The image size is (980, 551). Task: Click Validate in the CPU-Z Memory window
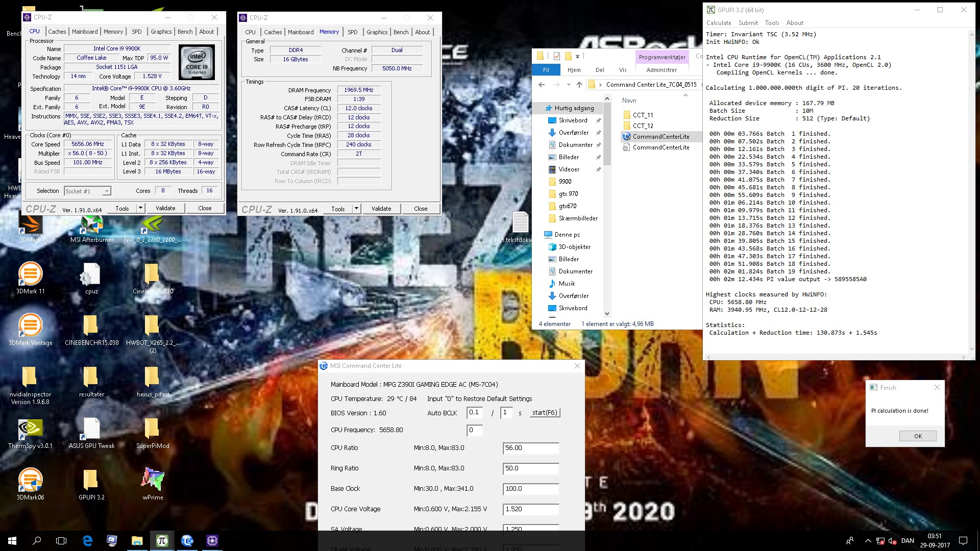click(381, 209)
